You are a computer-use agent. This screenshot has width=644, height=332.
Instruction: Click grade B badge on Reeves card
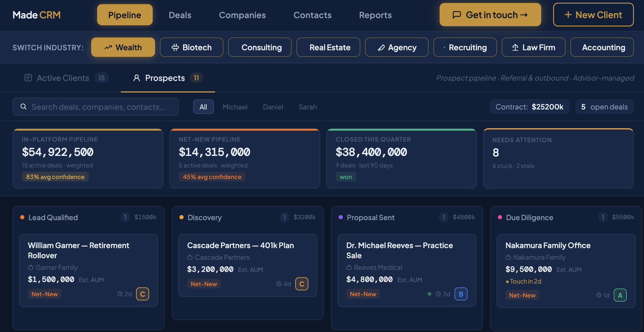coord(461,294)
